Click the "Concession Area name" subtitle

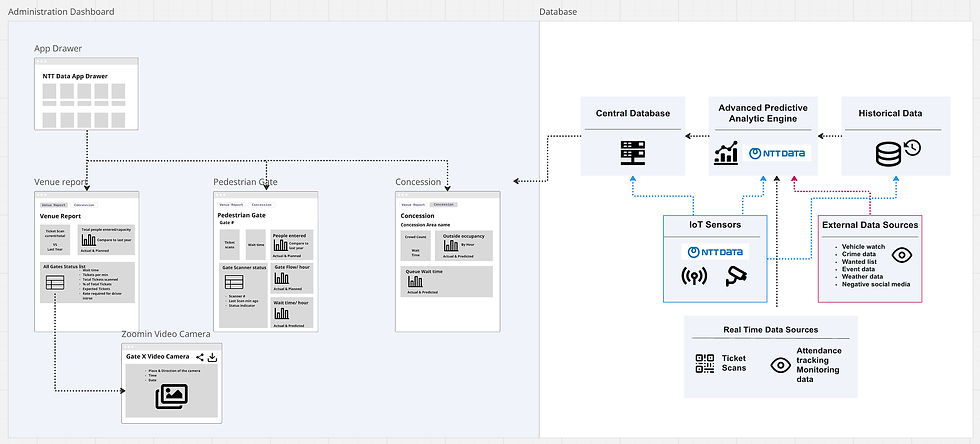click(425, 225)
